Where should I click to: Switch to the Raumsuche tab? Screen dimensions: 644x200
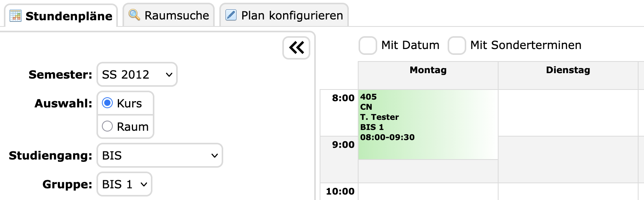tap(177, 16)
